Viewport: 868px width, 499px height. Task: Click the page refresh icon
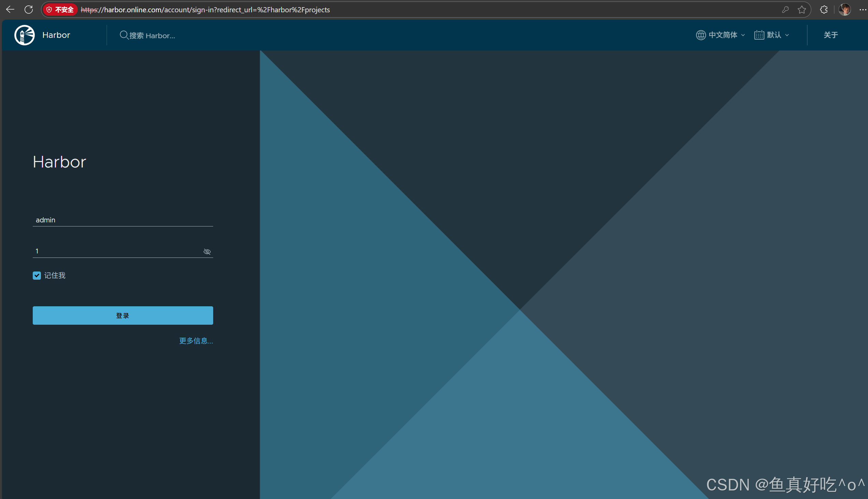29,9
